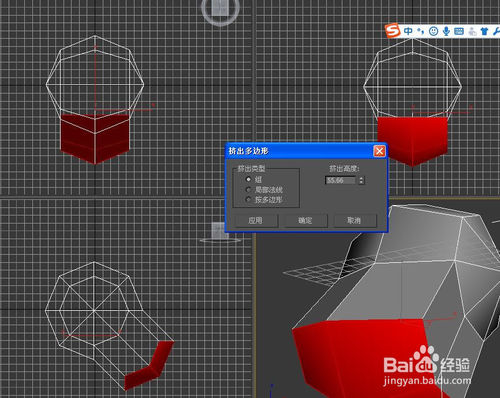Close the 挤出多边形 extrude dialog

[x=379, y=151]
